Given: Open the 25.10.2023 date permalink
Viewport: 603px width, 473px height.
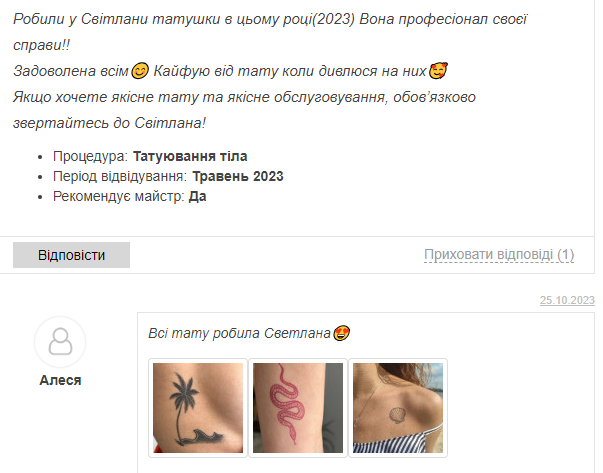Looking at the screenshot, I should (567, 300).
